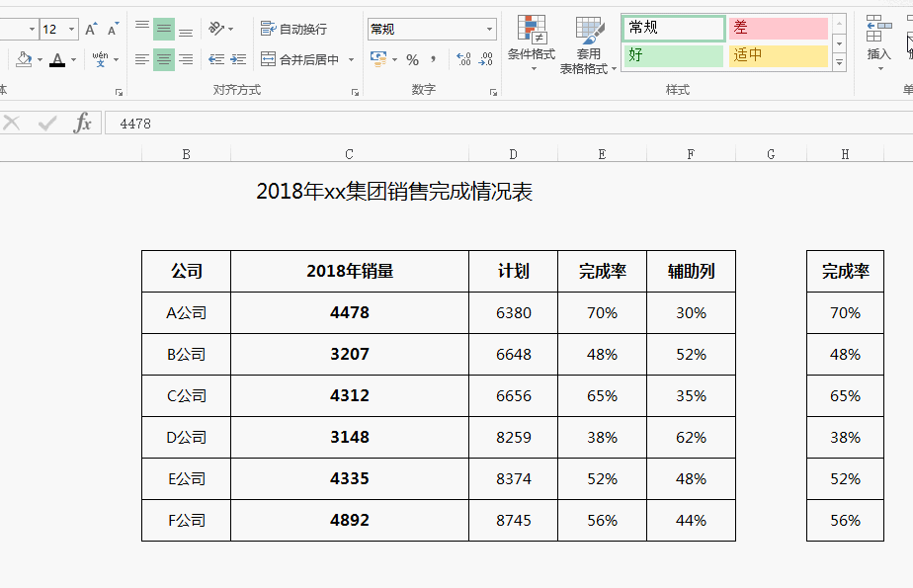Select the 2018年销量 header cell
This screenshot has width=913, height=588.
tap(350, 272)
